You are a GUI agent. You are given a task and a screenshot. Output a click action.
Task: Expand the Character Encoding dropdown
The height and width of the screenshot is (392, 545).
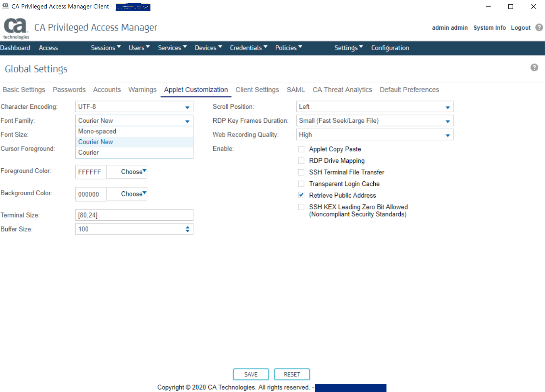(x=134, y=107)
